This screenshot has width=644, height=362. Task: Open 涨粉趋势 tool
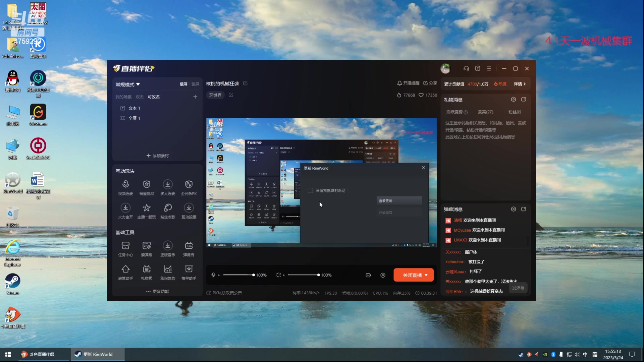(168, 272)
